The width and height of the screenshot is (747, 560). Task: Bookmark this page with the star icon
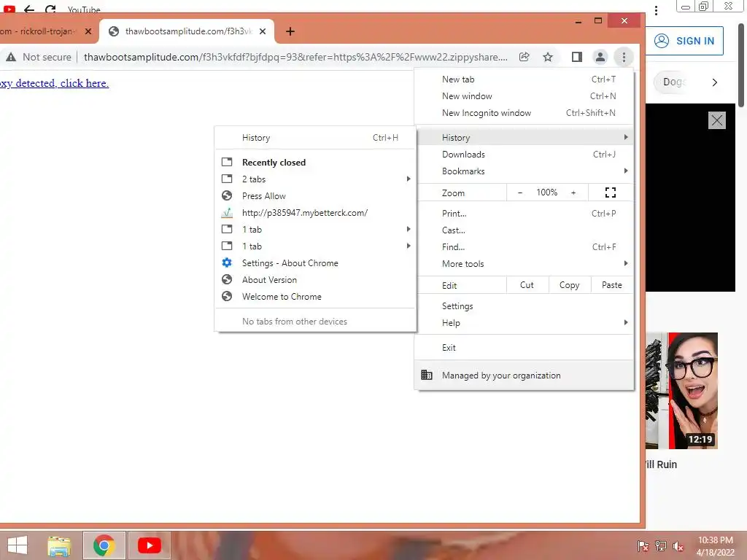pyautogui.click(x=548, y=57)
